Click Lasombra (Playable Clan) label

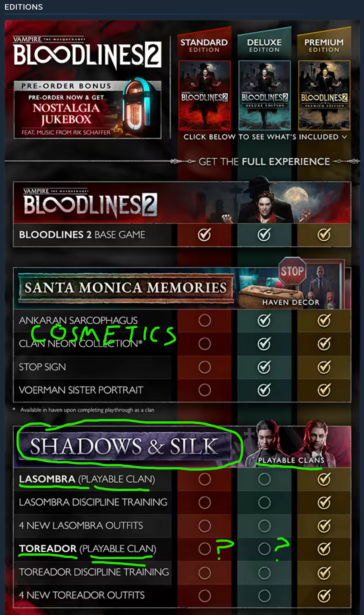tap(87, 479)
